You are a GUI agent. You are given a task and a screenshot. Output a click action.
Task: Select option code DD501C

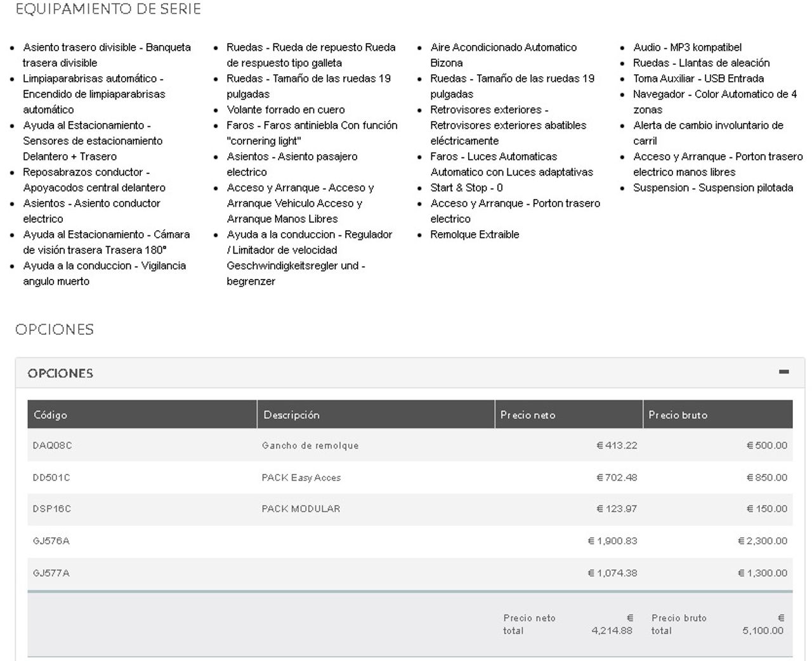[x=51, y=478]
